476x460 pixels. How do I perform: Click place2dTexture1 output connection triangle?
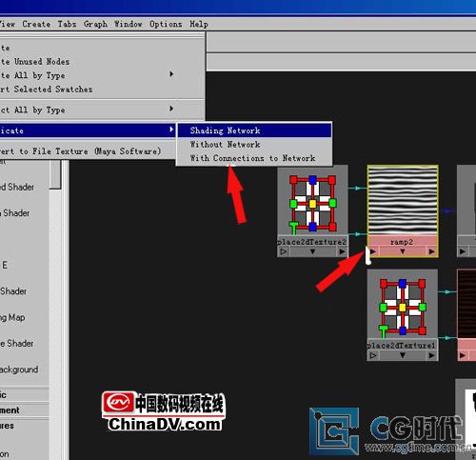[x=431, y=355]
